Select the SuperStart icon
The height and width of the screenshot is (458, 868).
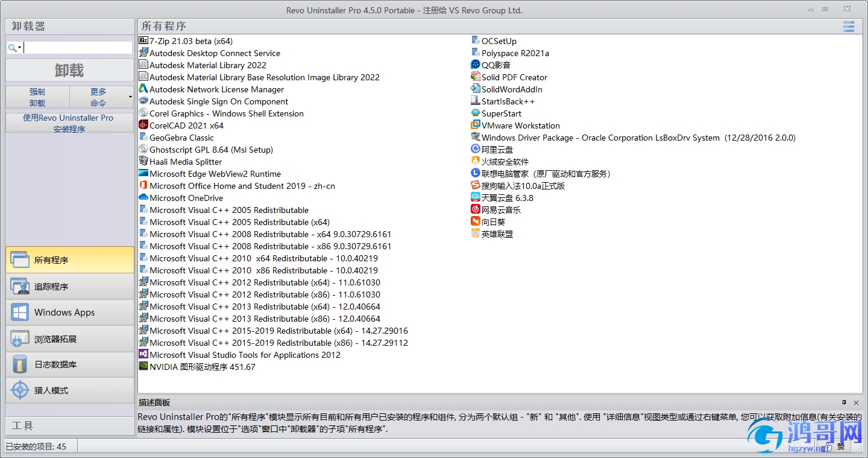pos(476,113)
